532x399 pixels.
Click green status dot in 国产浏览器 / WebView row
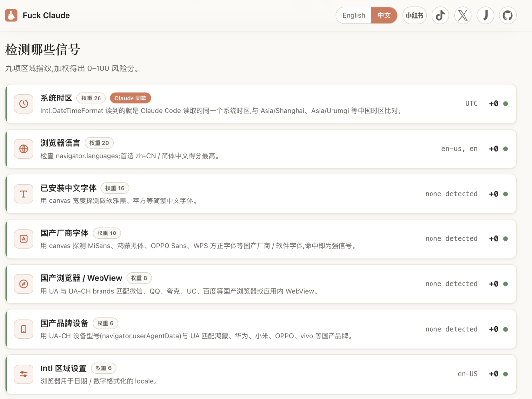[x=505, y=284]
